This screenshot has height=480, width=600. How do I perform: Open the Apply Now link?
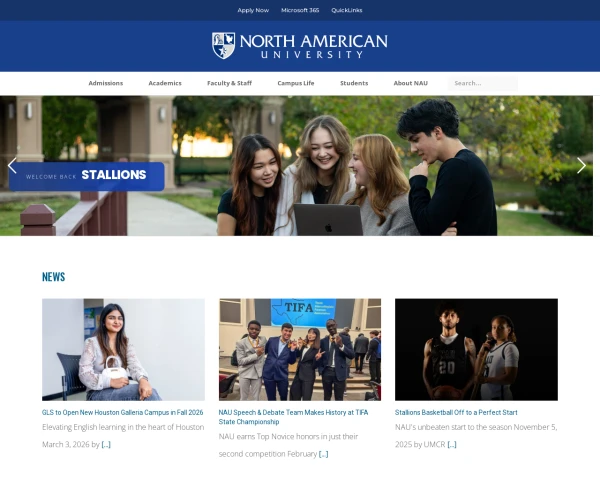tap(253, 10)
